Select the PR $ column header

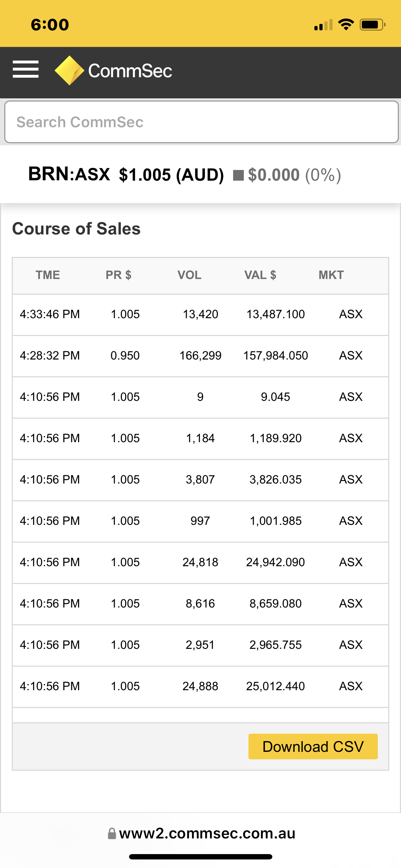[119, 275]
